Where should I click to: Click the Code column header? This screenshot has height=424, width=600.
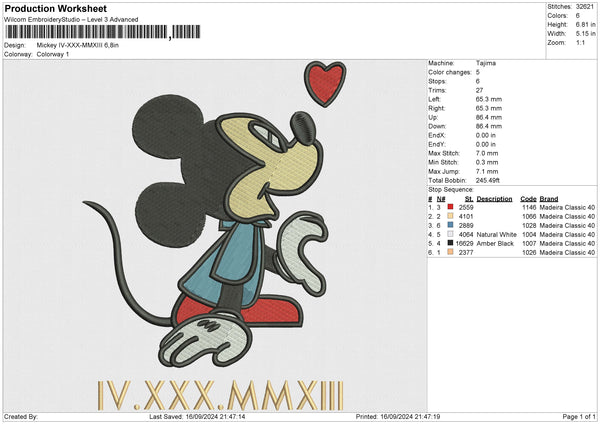pos(528,198)
